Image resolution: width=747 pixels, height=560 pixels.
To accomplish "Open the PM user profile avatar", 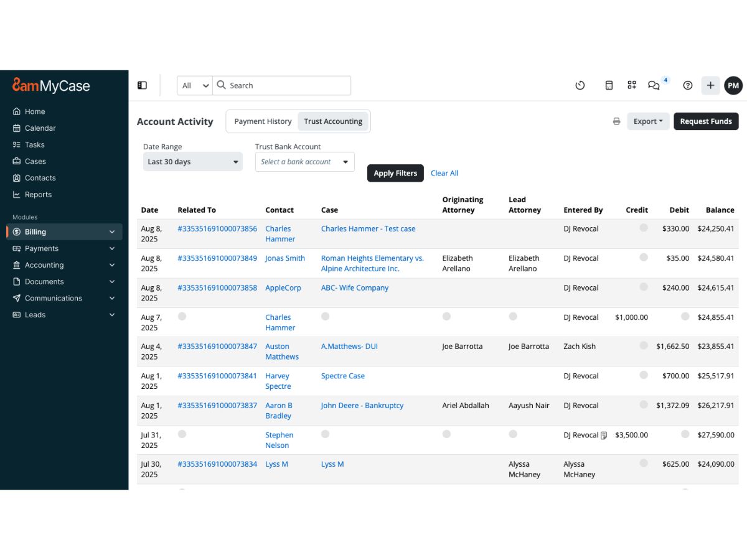I will point(733,85).
